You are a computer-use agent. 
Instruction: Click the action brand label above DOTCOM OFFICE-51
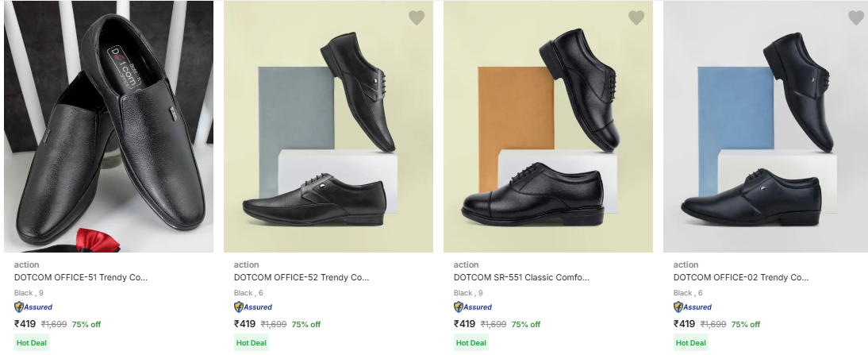pyautogui.click(x=27, y=264)
